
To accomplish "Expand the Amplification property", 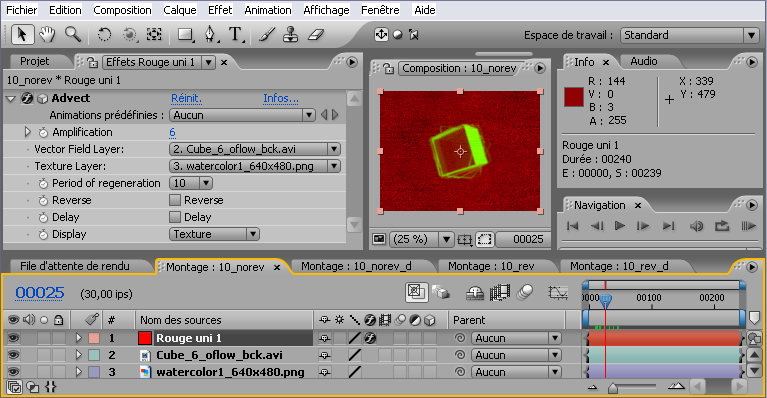I will click(x=27, y=132).
